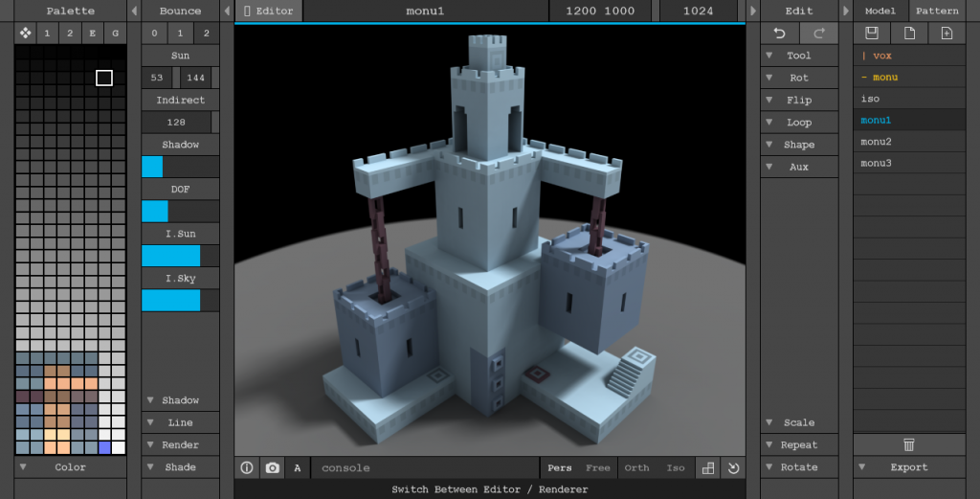This screenshot has width=980, height=499.
Task: Open the info circle icon
Action: click(x=247, y=467)
